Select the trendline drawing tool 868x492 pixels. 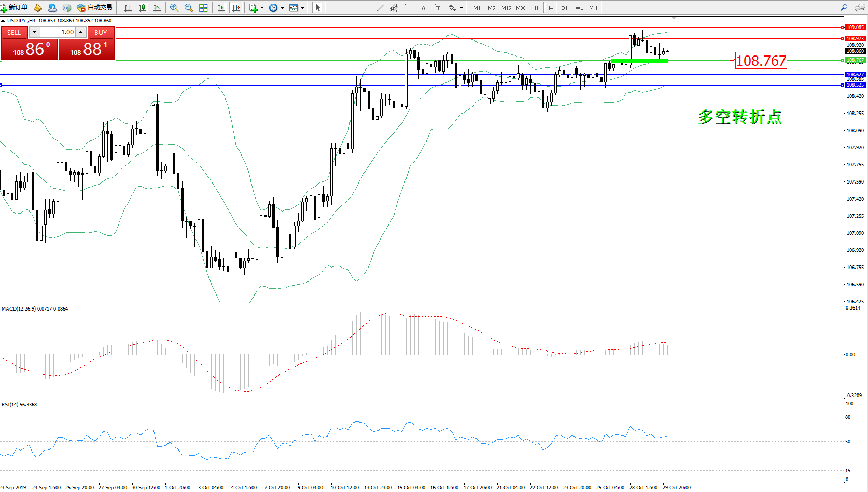coord(380,8)
